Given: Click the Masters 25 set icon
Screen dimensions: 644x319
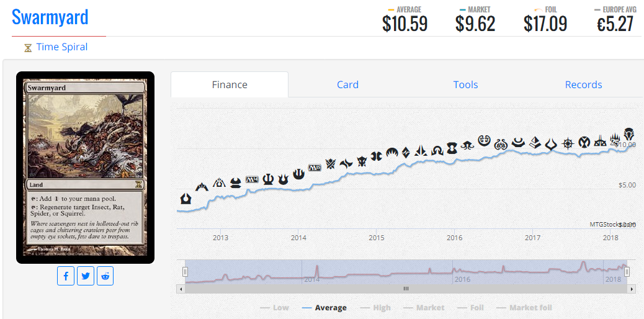Looking at the screenshot, I should tap(615, 140).
